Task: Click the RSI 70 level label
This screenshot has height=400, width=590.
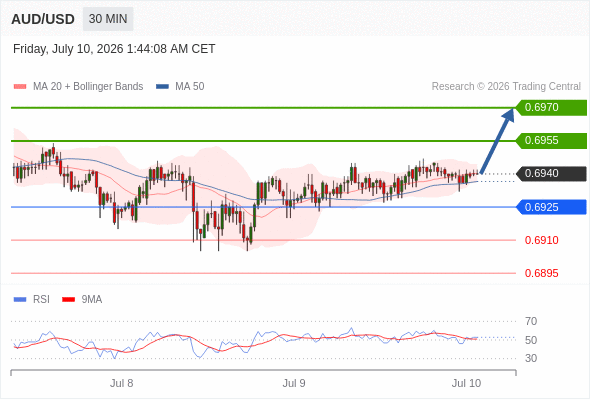Action: [531, 321]
